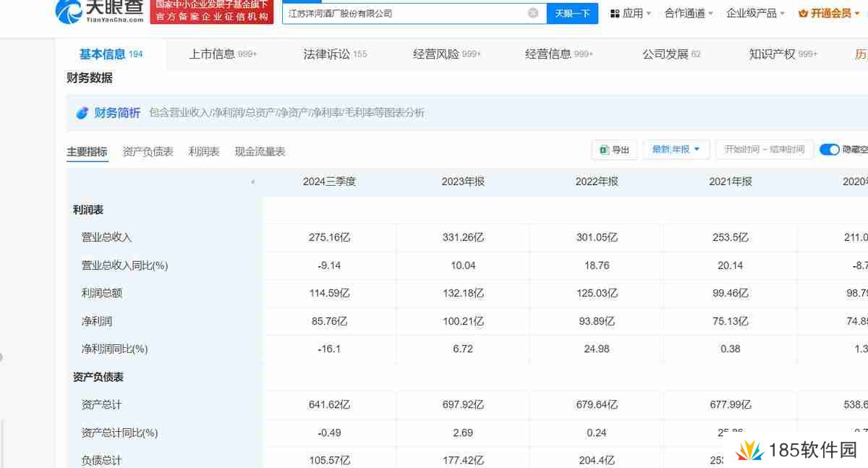This screenshot has width=868, height=468.
Task: Switch to the 利润表 tab
Action: coord(203,151)
